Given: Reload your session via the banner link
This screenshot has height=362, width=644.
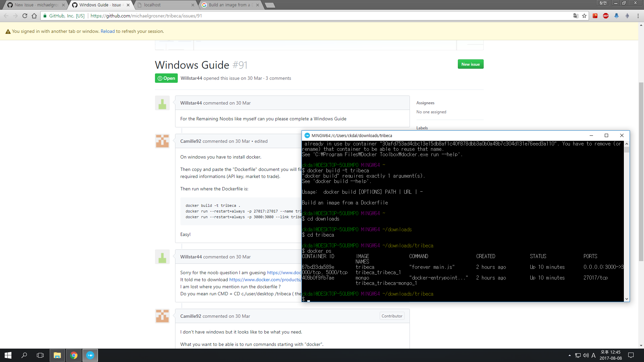Looking at the screenshot, I should point(108,31).
